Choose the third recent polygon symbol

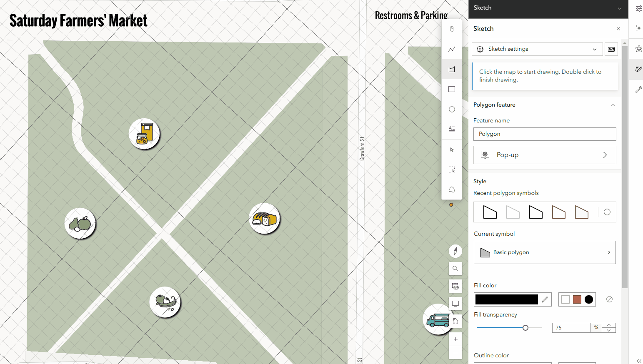[536, 212]
